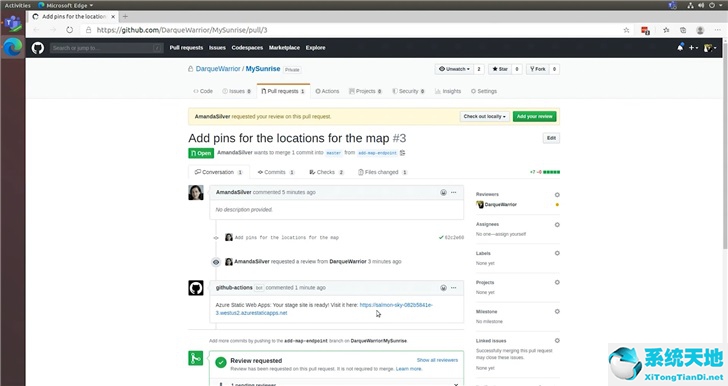Switch to the Insights tab
This screenshot has width=728, height=386.
click(x=448, y=91)
